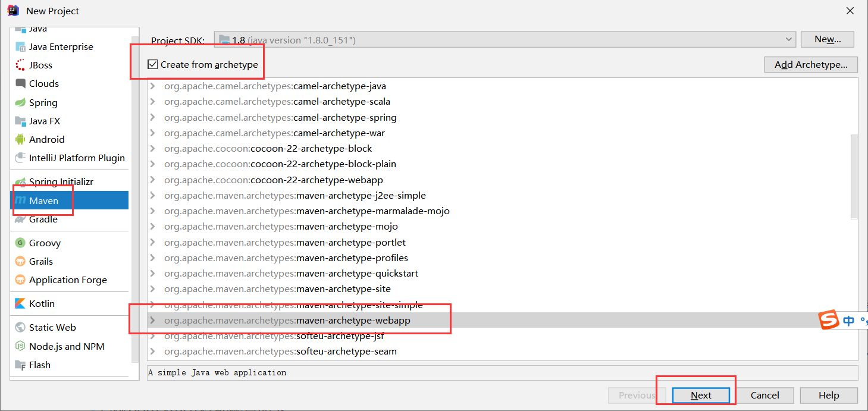This screenshot has width=868, height=411.
Task: Uncheck Create from archetype
Action: click(153, 64)
